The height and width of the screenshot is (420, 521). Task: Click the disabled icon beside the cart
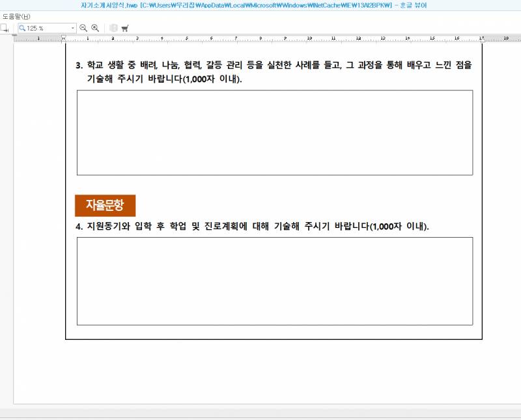coord(113,27)
